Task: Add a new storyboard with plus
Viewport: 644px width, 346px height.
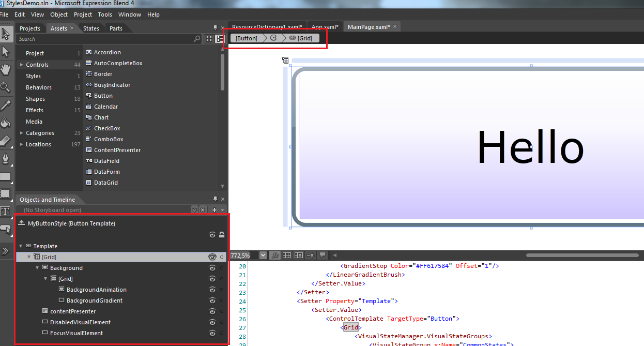Action: coord(214,210)
